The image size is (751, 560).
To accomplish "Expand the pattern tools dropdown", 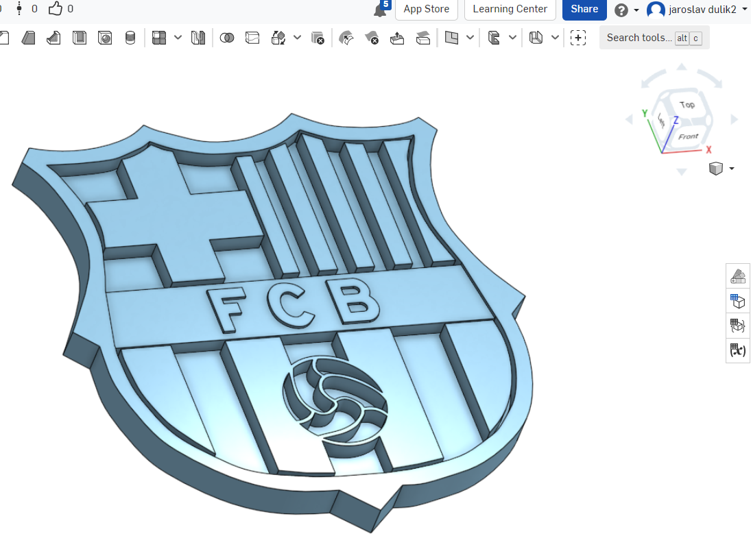I will point(178,38).
